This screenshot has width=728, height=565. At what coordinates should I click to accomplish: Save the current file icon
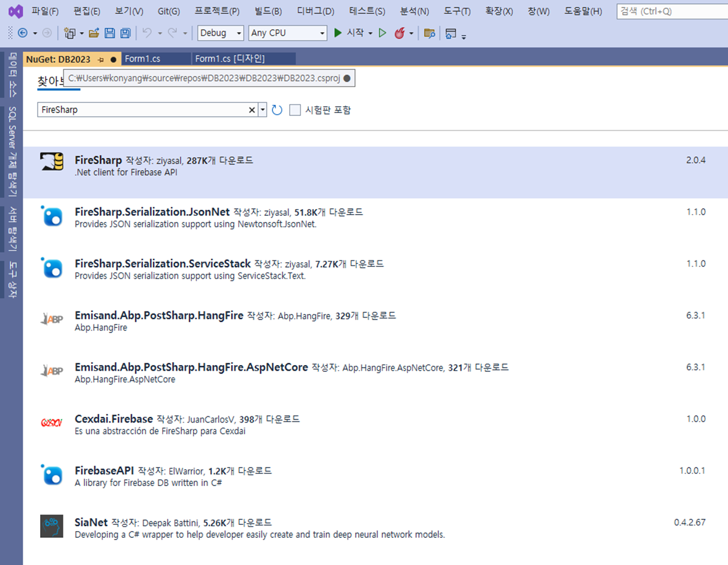pos(110,33)
